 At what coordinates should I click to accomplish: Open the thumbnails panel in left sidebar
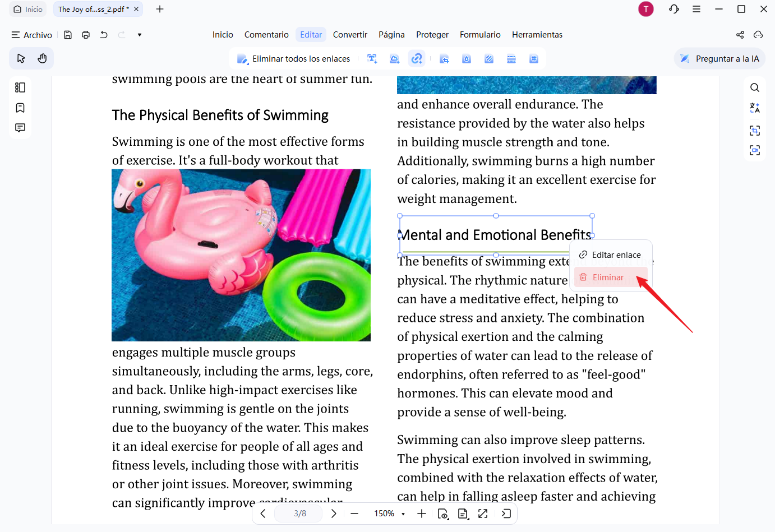pyautogui.click(x=20, y=87)
